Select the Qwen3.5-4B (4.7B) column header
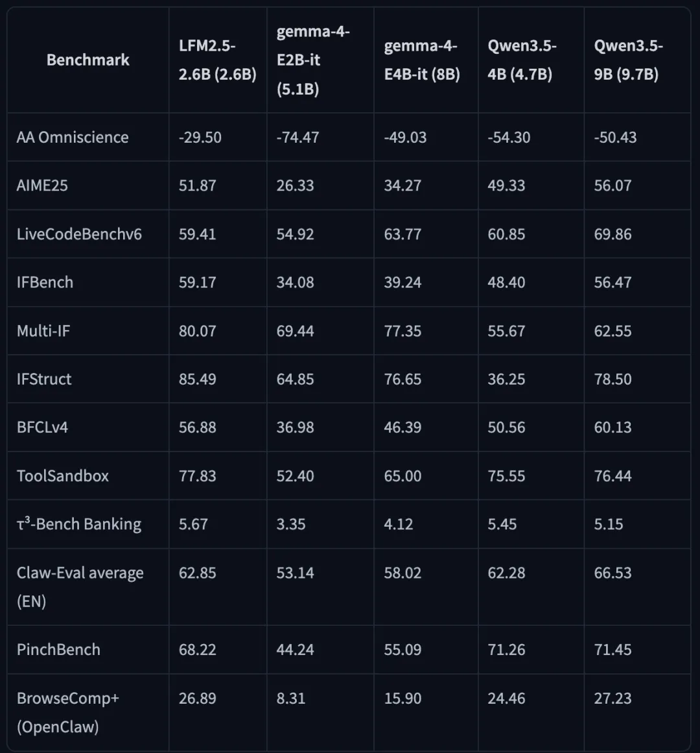 522,60
